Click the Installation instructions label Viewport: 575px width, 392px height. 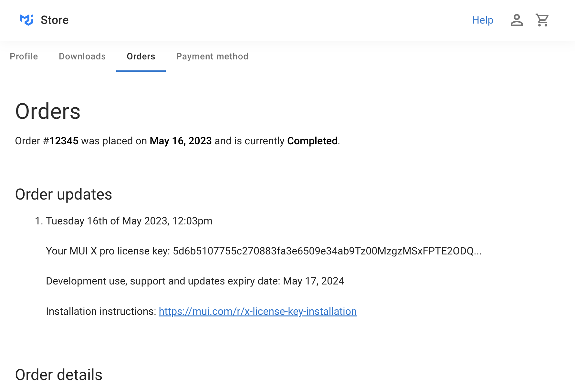point(101,311)
